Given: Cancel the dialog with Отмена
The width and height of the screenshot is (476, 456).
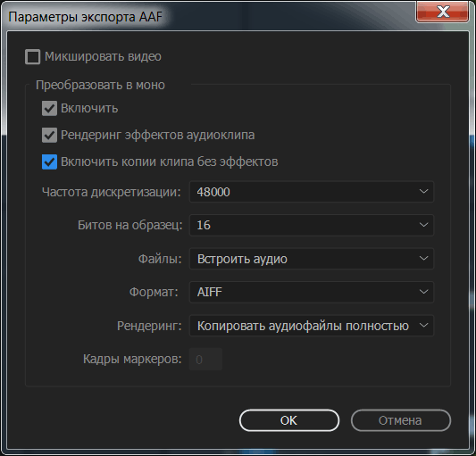Looking at the screenshot, I should pos(401,420).
